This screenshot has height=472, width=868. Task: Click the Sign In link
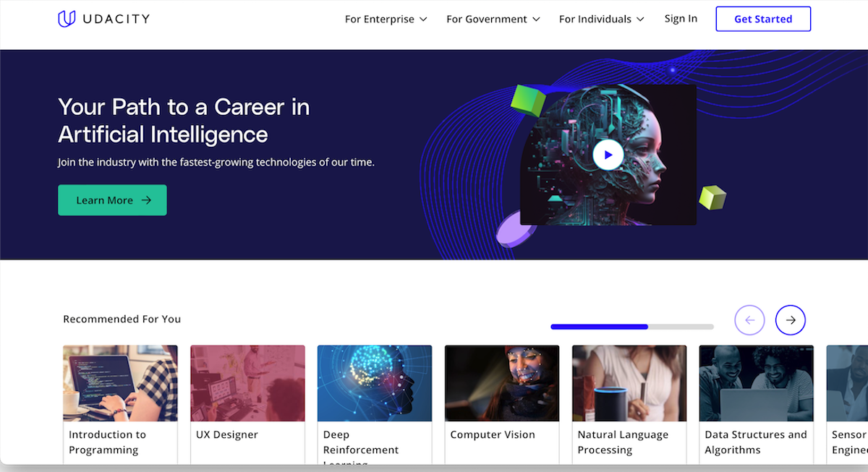(681, 19)
